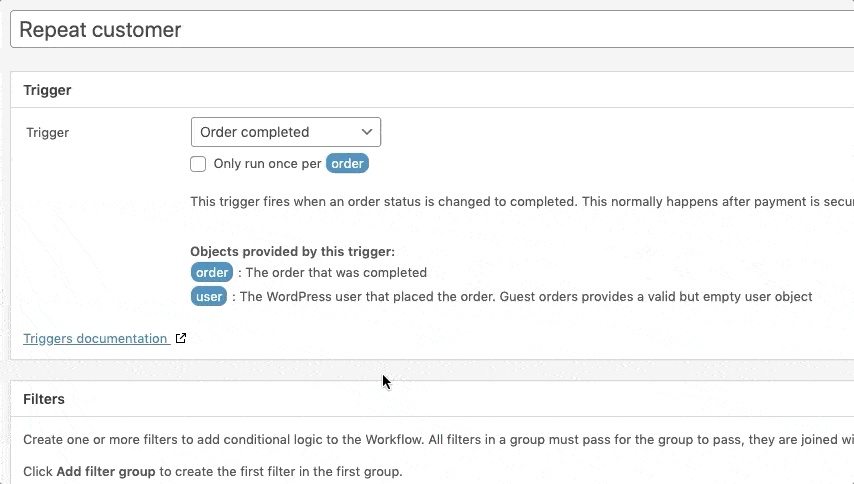Open the Trigger select showing Order completed
The image size is (854, 484).
pyautogui.click(x=285, y=132)
